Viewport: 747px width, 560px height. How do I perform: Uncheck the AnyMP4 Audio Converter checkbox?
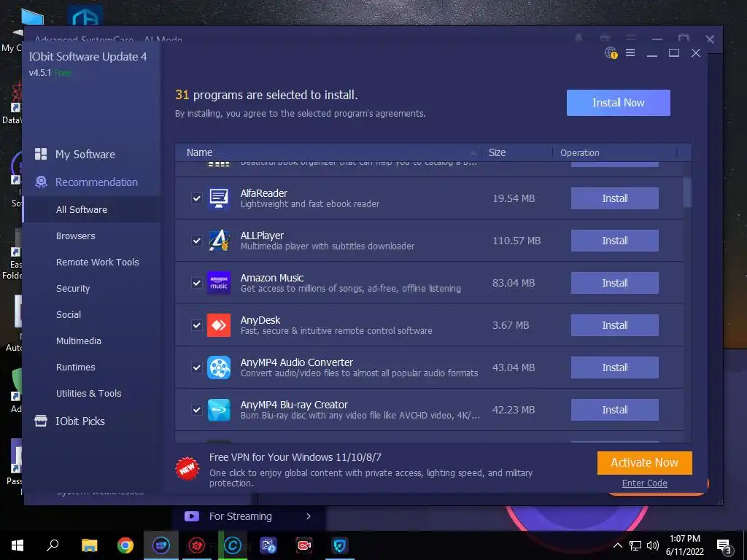point(197,367)
